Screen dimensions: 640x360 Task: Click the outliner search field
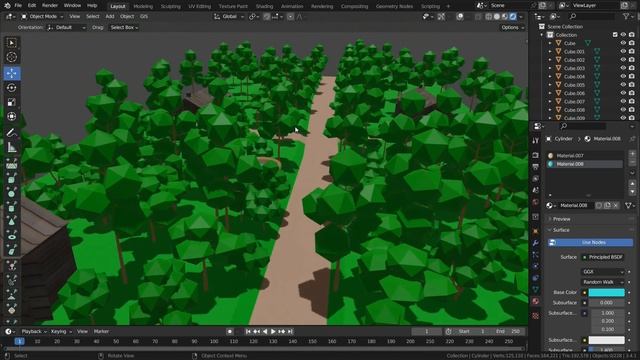tap(592, 16)
